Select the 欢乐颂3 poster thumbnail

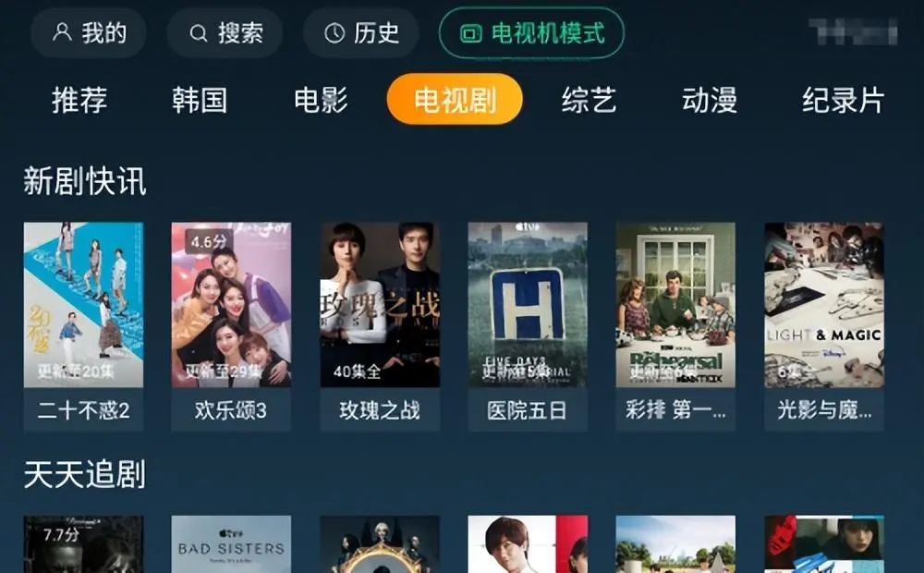pos(231,305)
